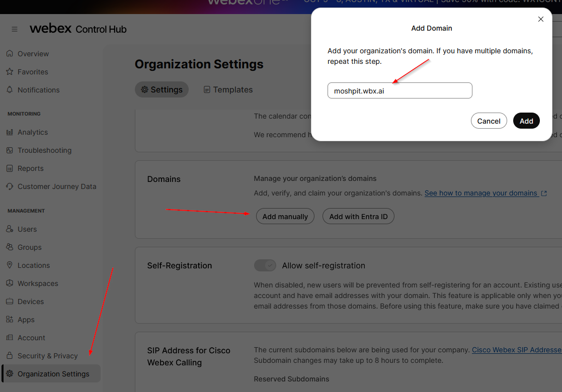
Task: Click the Devices icon in sidebar
Action: pyautogui.click(x=10, y=301)
